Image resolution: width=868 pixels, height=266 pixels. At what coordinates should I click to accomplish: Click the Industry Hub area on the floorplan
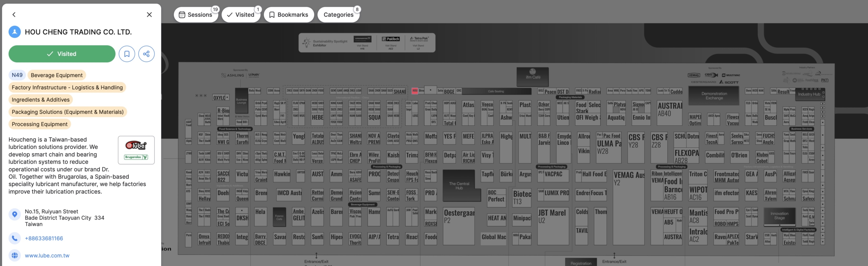pyautogui.click(x=809, y=94)
